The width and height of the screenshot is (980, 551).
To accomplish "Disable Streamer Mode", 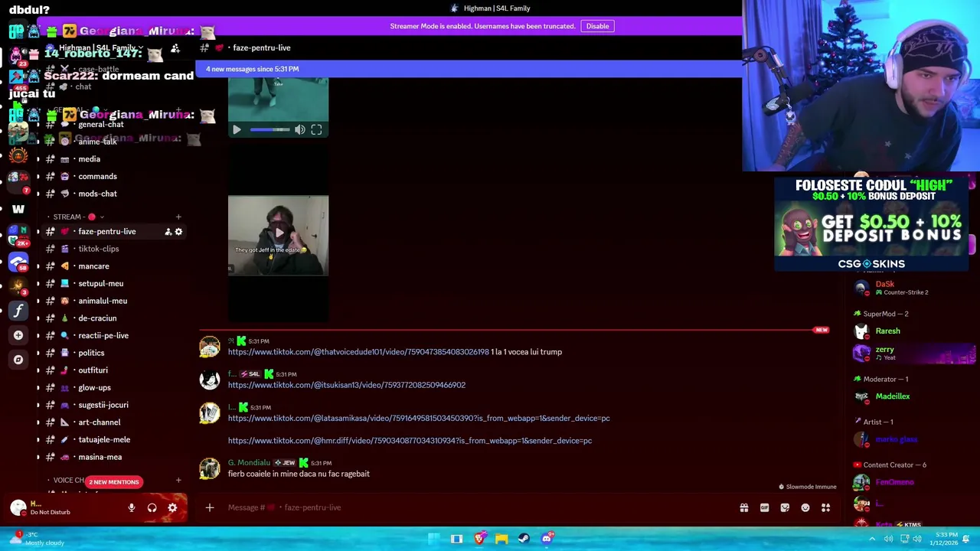I will (597, 26).
